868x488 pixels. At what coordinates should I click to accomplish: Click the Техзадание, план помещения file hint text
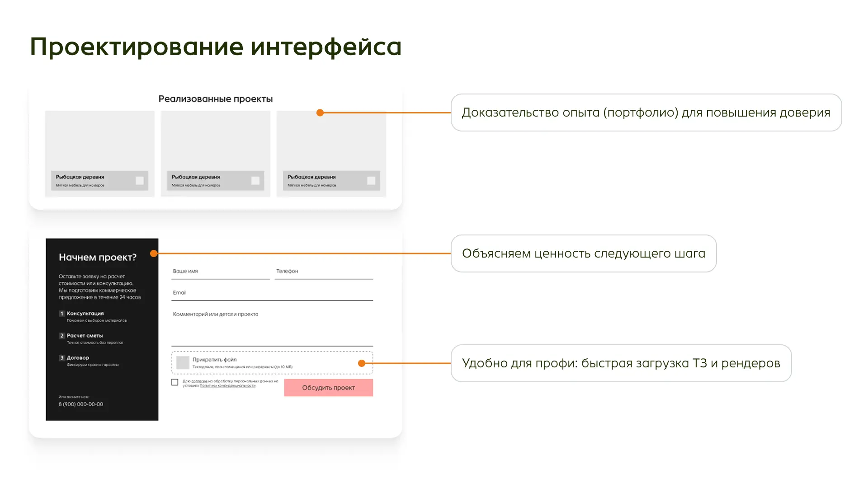243,367
